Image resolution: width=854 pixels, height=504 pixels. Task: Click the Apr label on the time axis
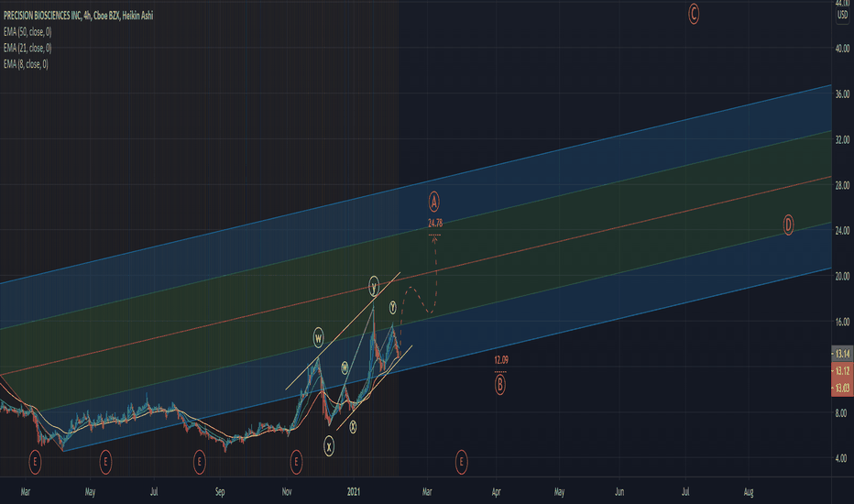pos(496,492)
